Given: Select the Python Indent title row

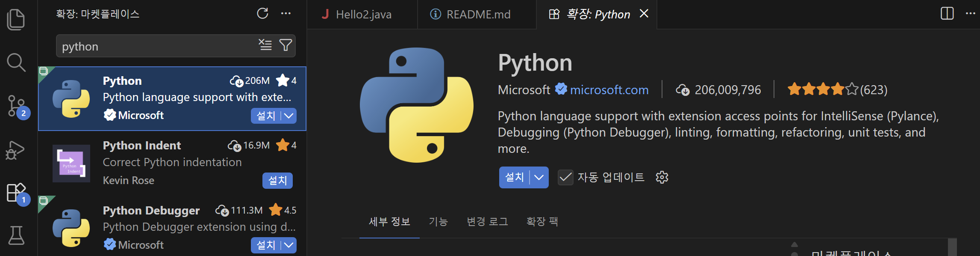Looking at the screenshot, I should coord(142,146).
